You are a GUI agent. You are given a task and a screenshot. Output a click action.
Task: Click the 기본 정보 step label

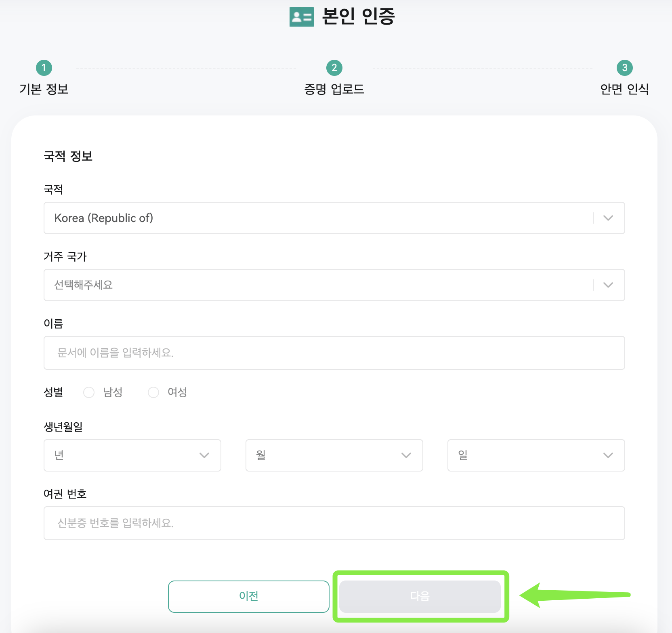44,89
